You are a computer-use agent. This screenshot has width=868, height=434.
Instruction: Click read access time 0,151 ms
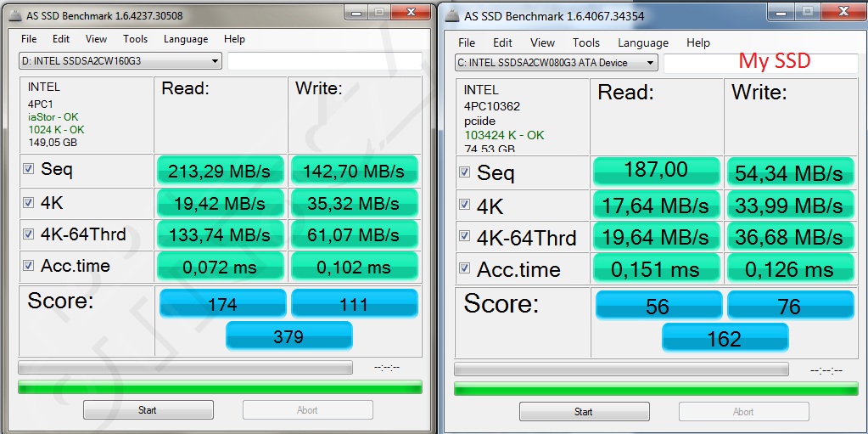tap(657, 269)
